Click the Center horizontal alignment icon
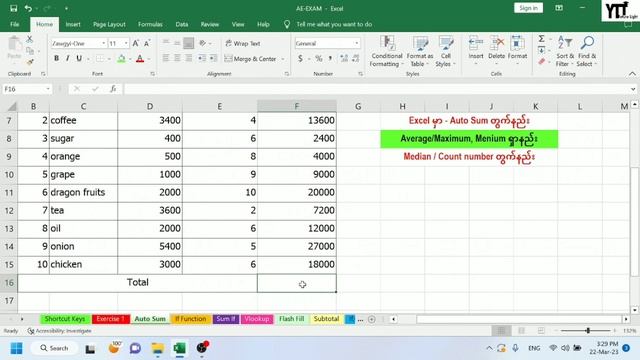The image size is (640, 360). coord(177,58)
